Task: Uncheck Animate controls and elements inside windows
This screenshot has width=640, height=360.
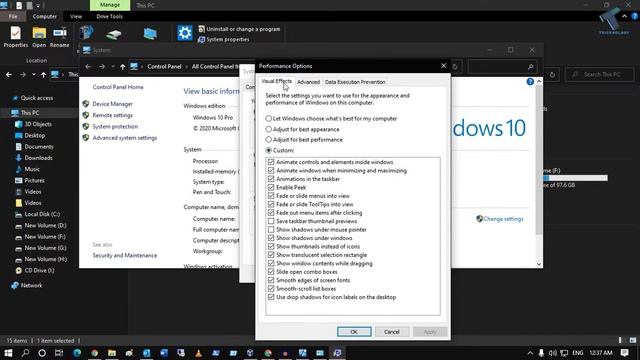Action: click(271, 162)
